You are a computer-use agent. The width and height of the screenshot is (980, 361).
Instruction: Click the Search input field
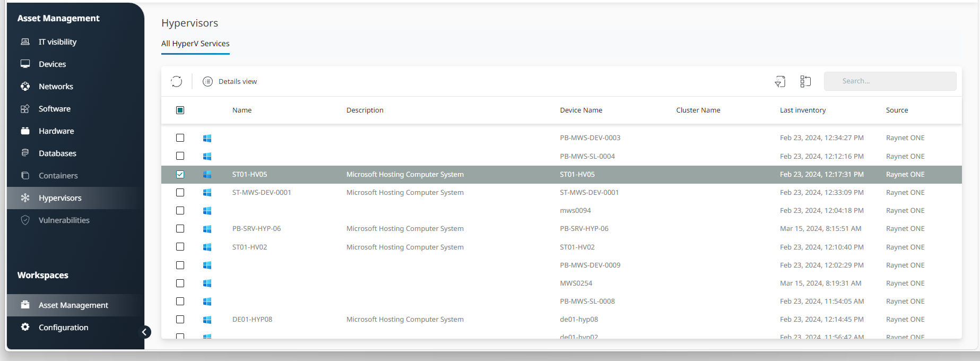(x=890, y=81)
